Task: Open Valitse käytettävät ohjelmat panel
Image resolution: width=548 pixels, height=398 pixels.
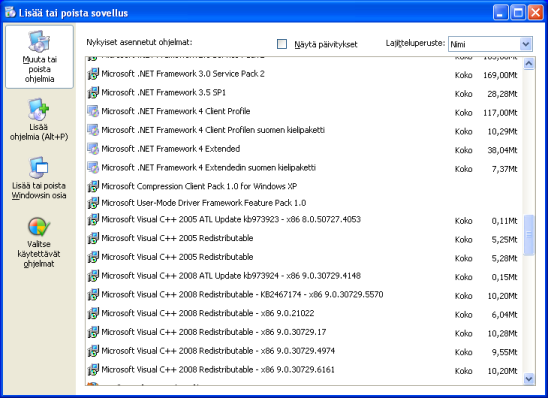Action: tap(39, 243)
